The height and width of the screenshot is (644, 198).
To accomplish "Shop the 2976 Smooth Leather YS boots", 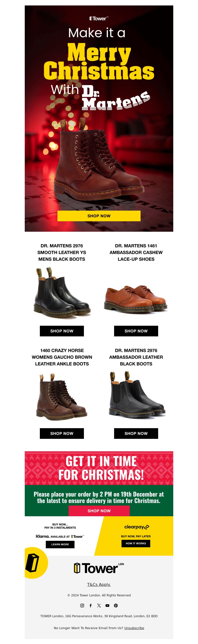I will click(62, 331).
